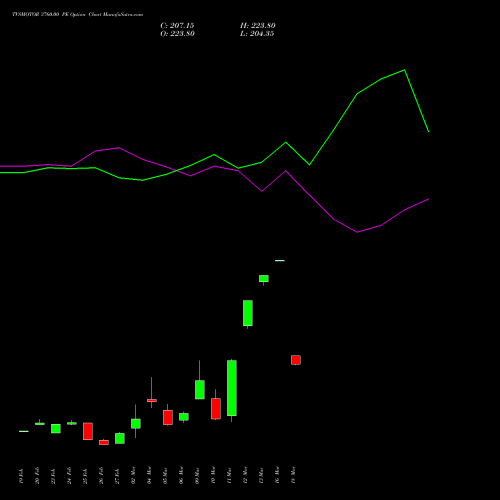Select the 05 Mar date label
Viewport: 500px width, 500px height.
pos(165,476)
